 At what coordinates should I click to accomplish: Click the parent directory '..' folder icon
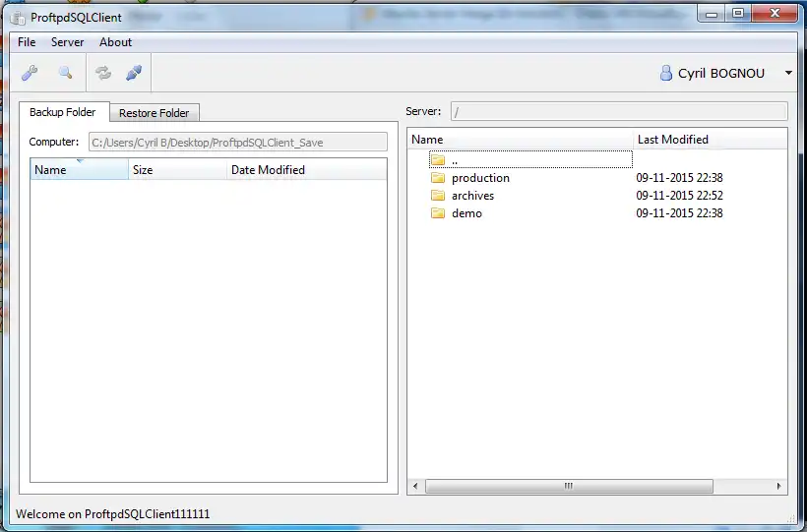438,160
